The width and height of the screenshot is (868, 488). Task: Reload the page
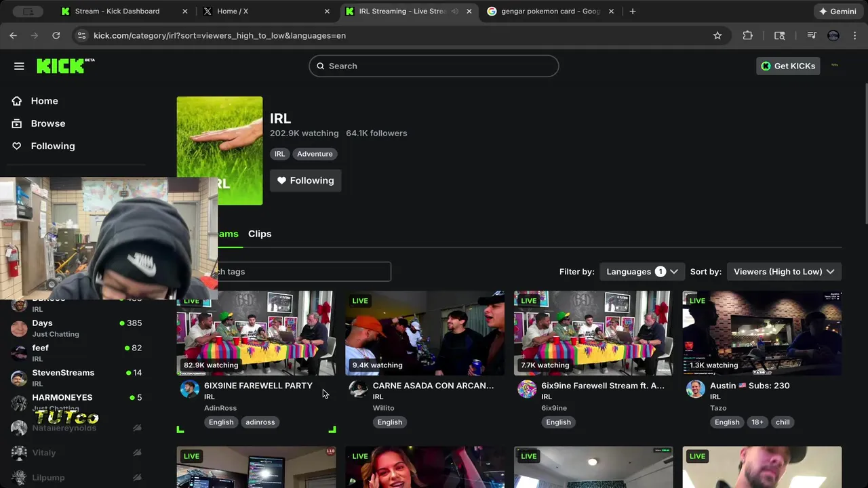(56, 35)
